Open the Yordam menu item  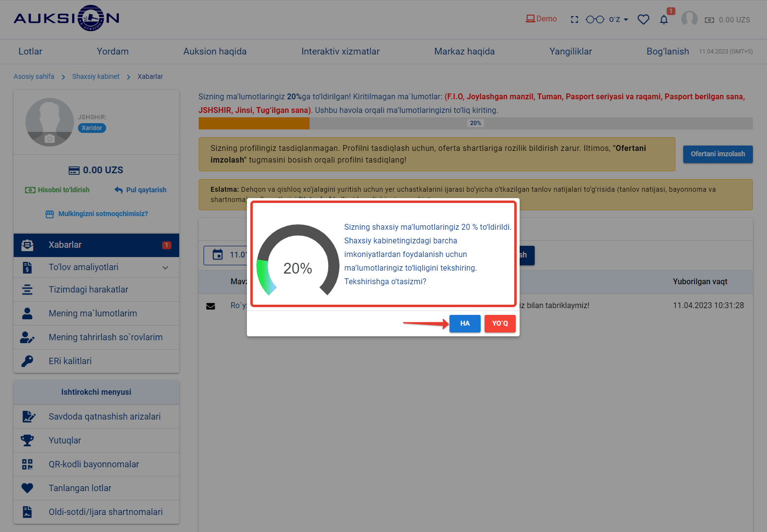(112, 52)
